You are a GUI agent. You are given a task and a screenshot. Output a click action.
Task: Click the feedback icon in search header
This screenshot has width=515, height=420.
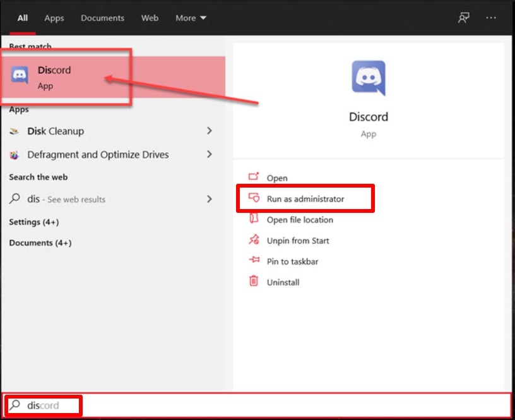pos(464,18)
